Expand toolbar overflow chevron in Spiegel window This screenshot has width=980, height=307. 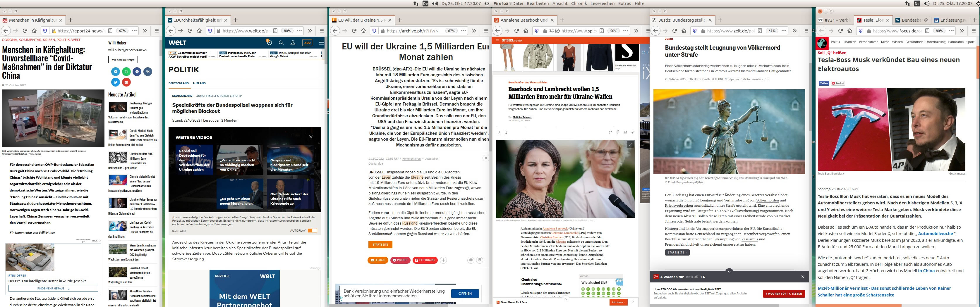pyautogui.click(x=636, y=31)
